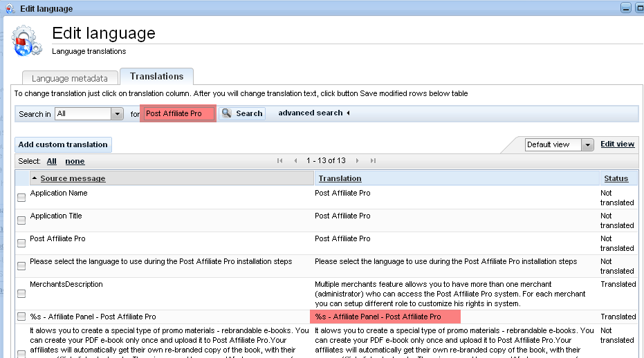Sort by Translation column header

click(340, 178)
